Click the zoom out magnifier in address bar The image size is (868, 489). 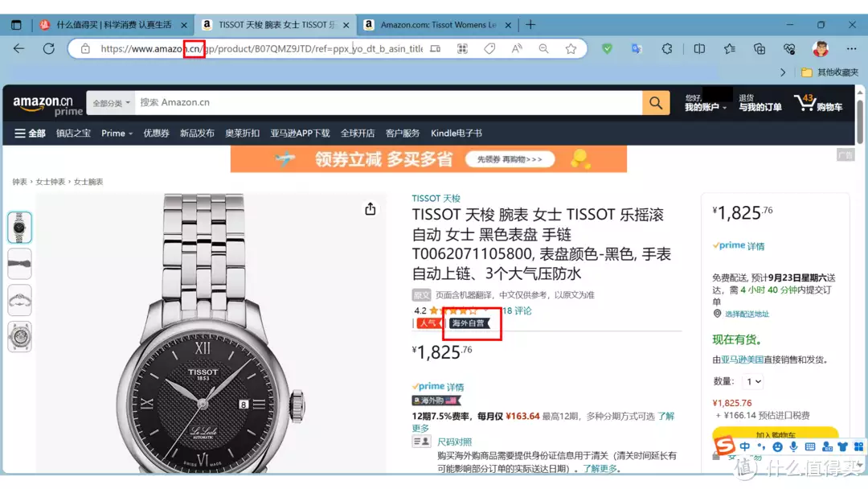tap(543, 49)
